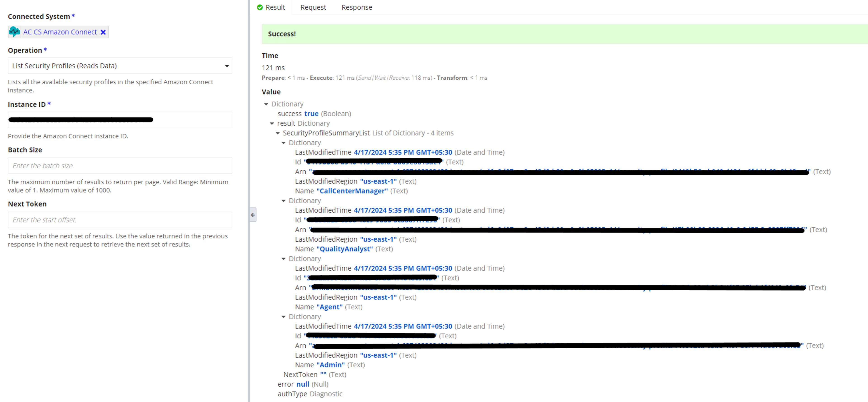Open AC CS Amazon Connect link
The height and width of the screenshot is (402, 868).
click(x=60, y=32)
